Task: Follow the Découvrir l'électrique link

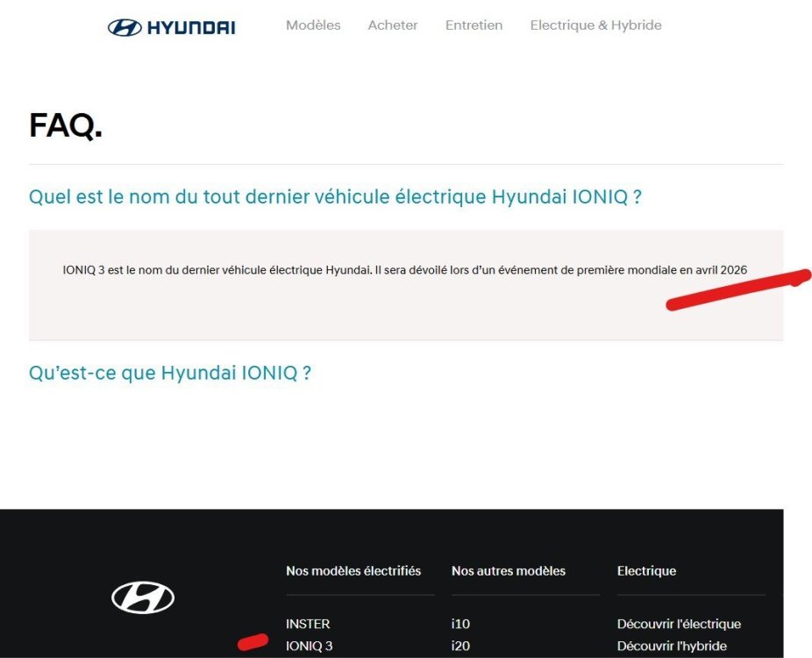Action: tap(679, 624)
